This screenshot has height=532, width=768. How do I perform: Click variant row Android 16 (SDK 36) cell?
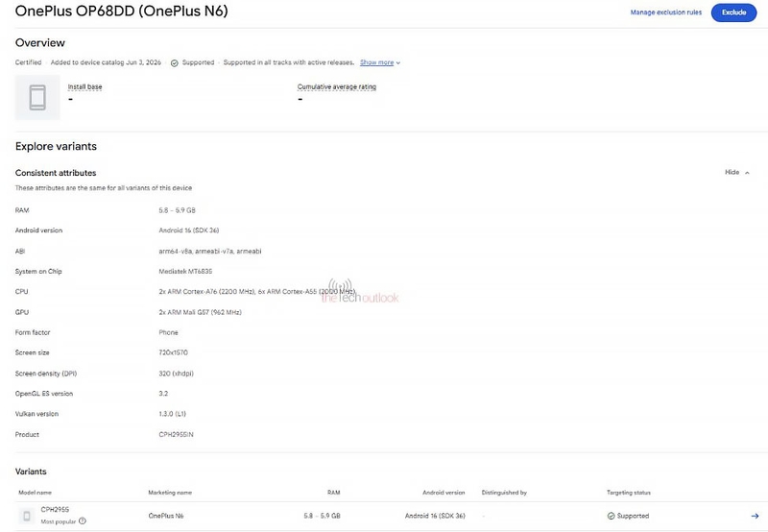tap(435, 516)
